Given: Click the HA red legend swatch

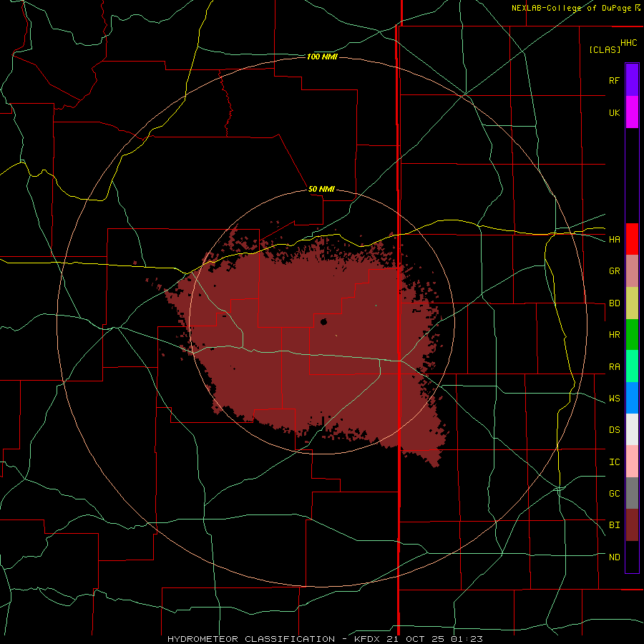Looking at the screenshot, I should [x=632, y=239].
